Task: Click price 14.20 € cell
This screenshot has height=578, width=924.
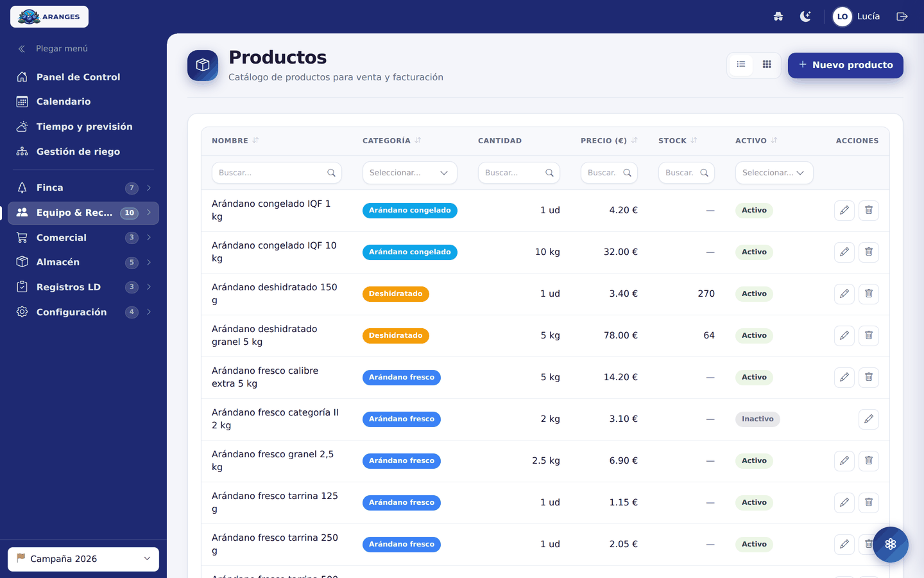Action: point(620,378)
